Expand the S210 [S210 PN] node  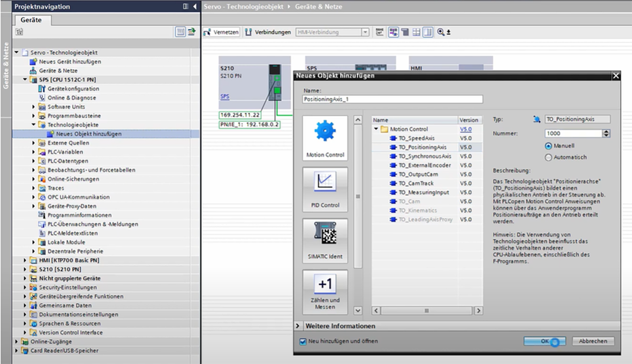point(25,269)
